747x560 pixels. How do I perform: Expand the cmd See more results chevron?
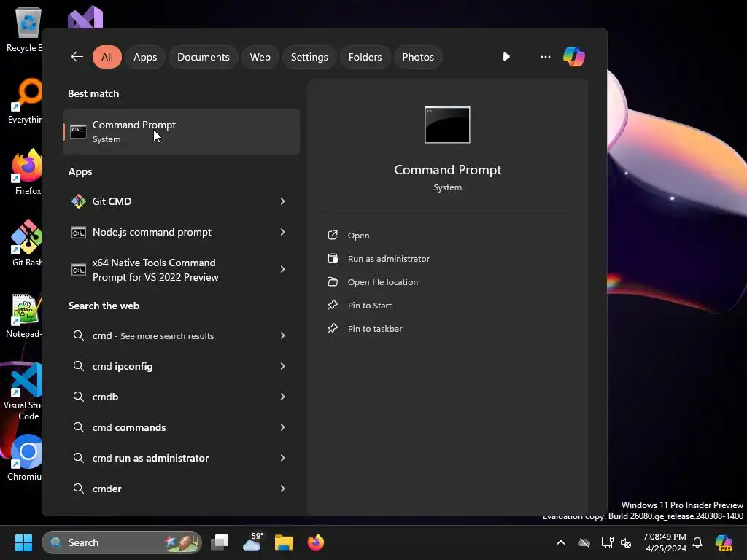point(282,335)
